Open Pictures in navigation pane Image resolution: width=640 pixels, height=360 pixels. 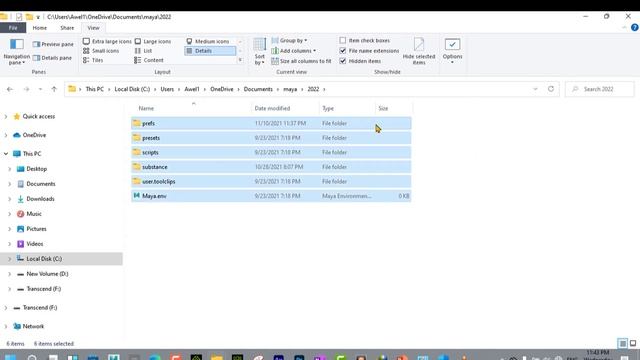click(x=31, y=229)
